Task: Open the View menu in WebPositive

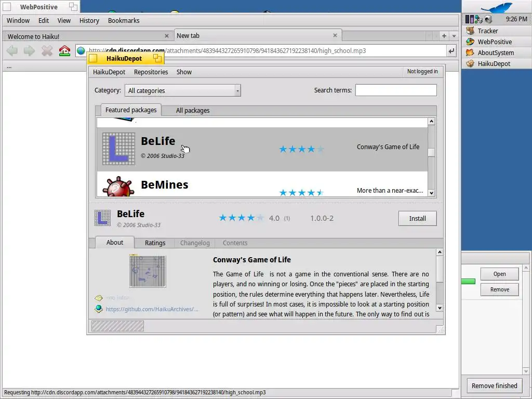Action: 64,20
